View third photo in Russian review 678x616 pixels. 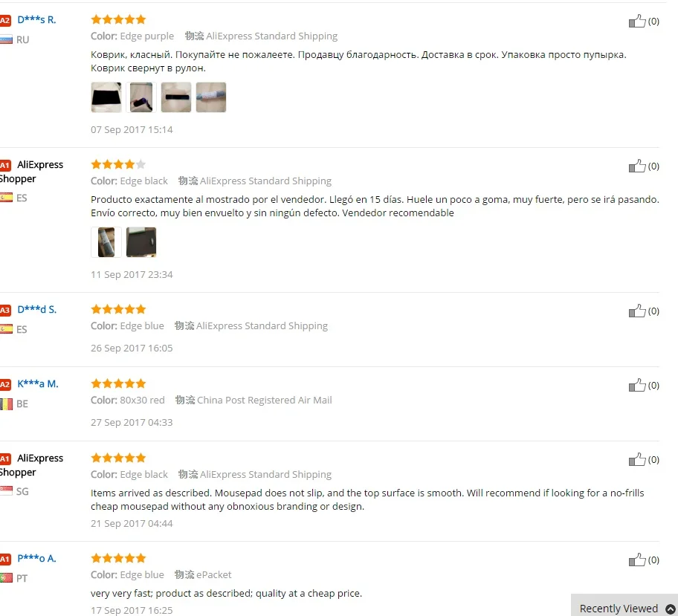[x=176, y=97]
